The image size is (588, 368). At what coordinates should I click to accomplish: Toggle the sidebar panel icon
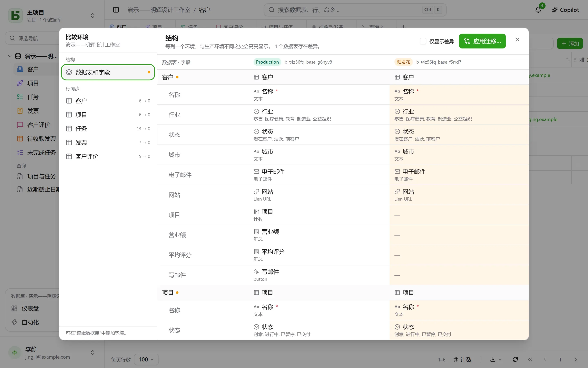tap(116, 10)
